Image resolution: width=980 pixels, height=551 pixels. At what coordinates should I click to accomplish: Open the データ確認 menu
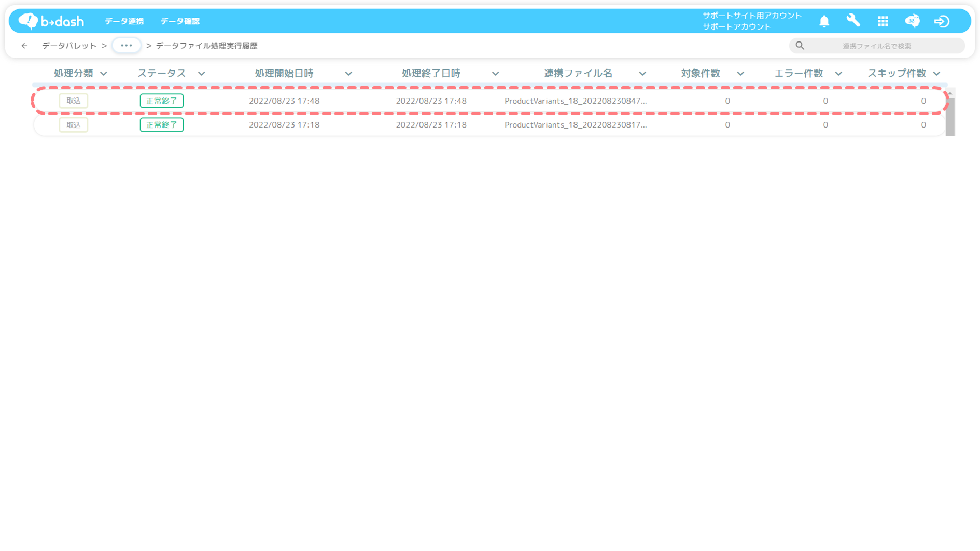[179, 21]
